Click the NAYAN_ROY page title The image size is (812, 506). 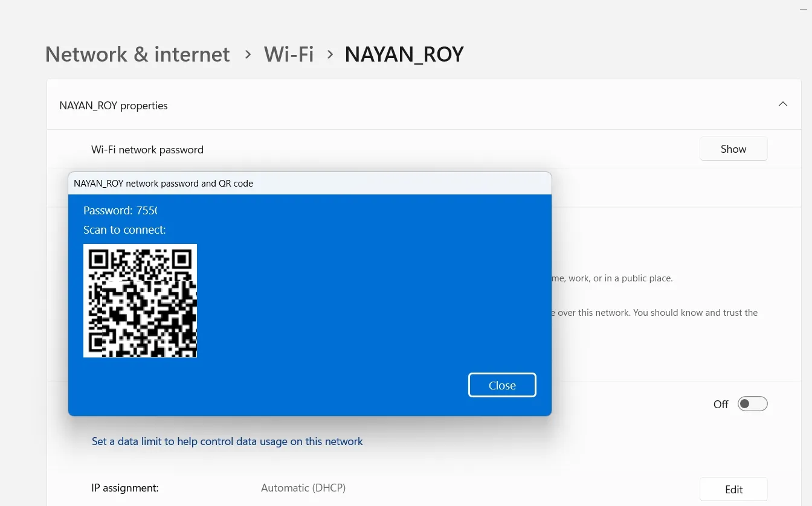[x=404, y=54]
